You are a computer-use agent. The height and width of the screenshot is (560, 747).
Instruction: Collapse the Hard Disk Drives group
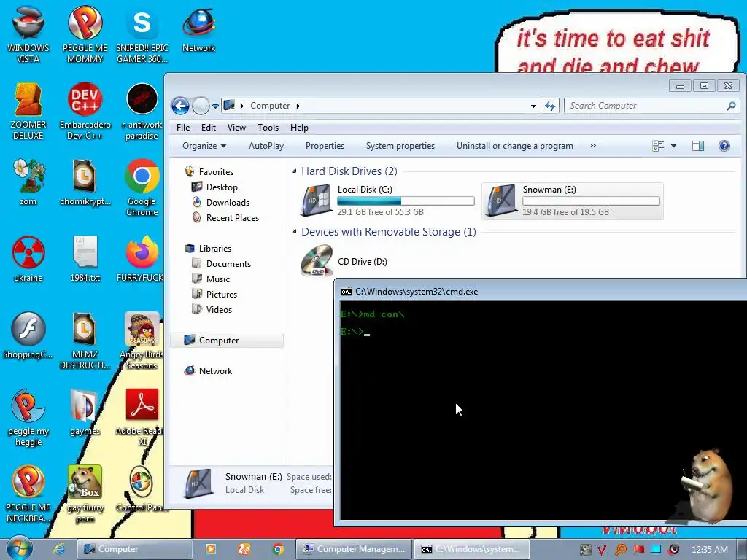pos(294,171)
